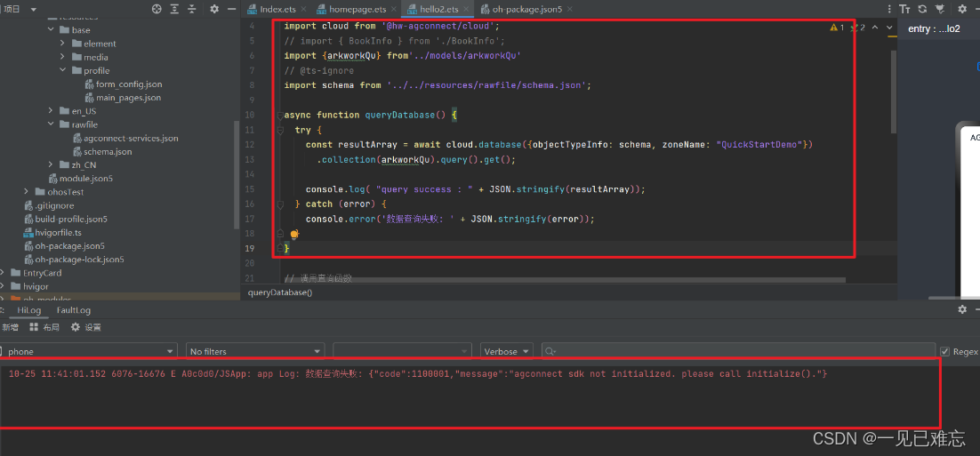Open previewer settings gear icon
This screenshot has width=980, height=456.
point(962,9)
